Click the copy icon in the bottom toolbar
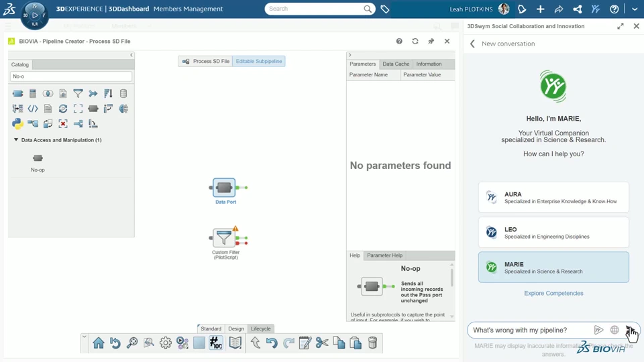644x362 pixels. 339,343
